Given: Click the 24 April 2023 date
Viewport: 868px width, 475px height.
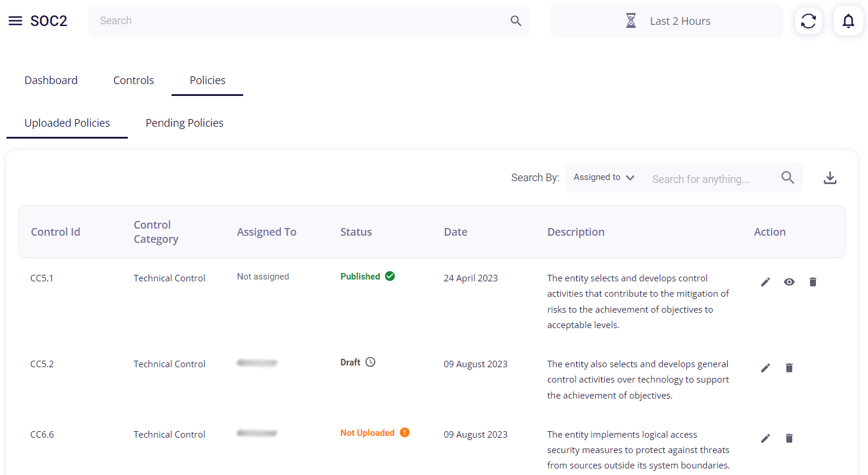Looking at the screenshot, I should click(x=471, y=278).
